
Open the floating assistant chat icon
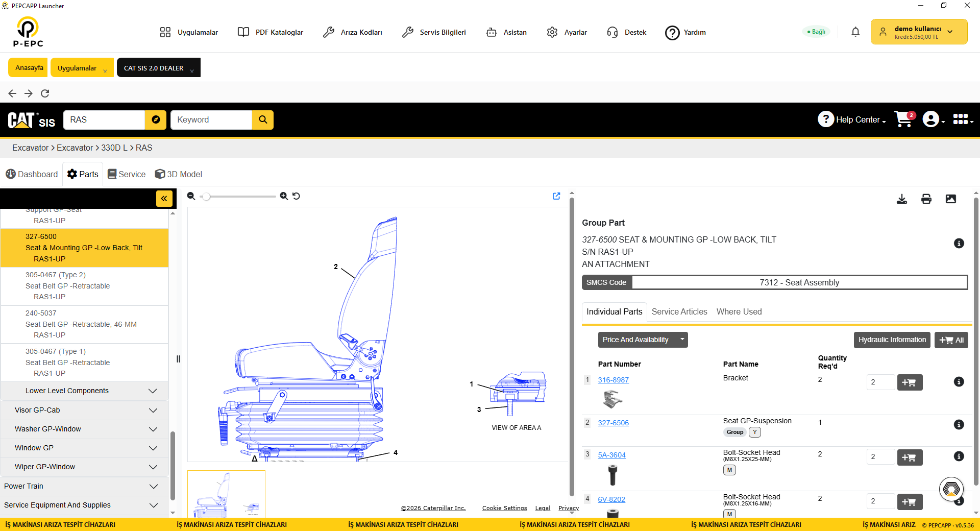click(951, 489)
